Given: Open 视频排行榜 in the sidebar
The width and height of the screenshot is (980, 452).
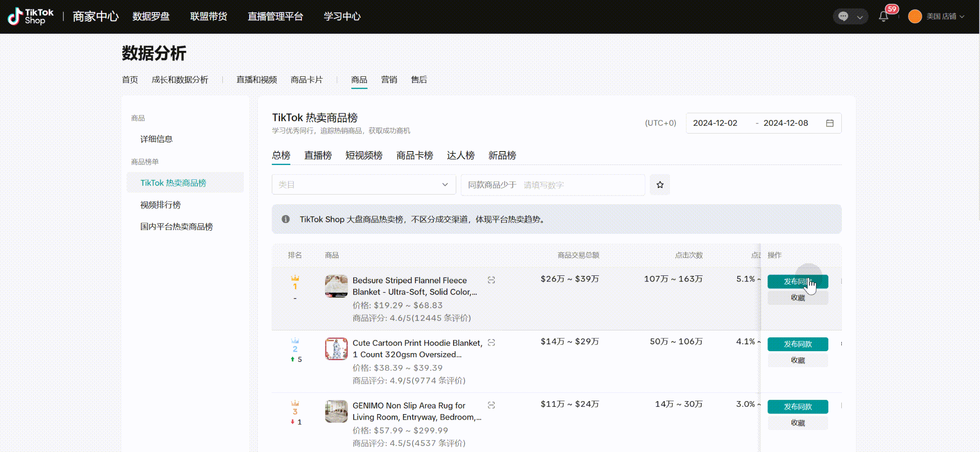Looking at the screenshot, I should (x=160, y=205).
